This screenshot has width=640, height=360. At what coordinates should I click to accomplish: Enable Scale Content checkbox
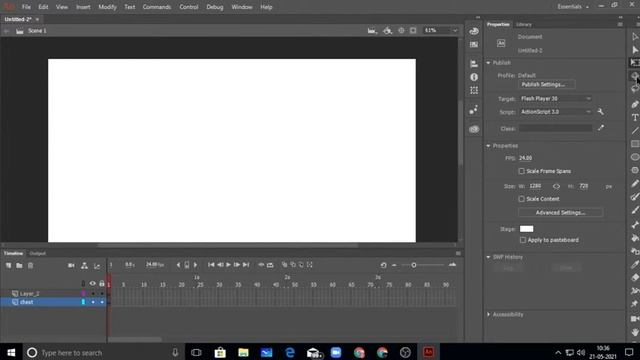522,199
